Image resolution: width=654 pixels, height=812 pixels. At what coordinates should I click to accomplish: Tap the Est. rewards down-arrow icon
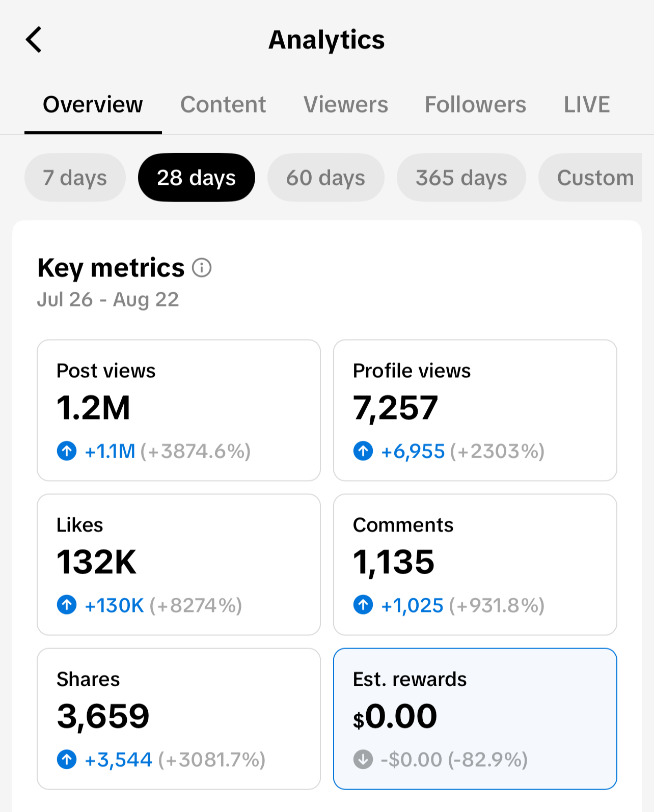[363, 759]
